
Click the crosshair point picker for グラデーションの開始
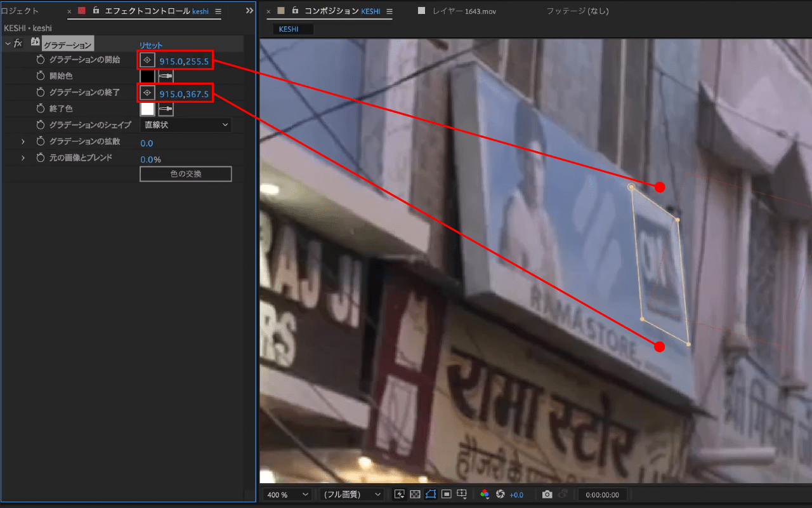(147, 60)
